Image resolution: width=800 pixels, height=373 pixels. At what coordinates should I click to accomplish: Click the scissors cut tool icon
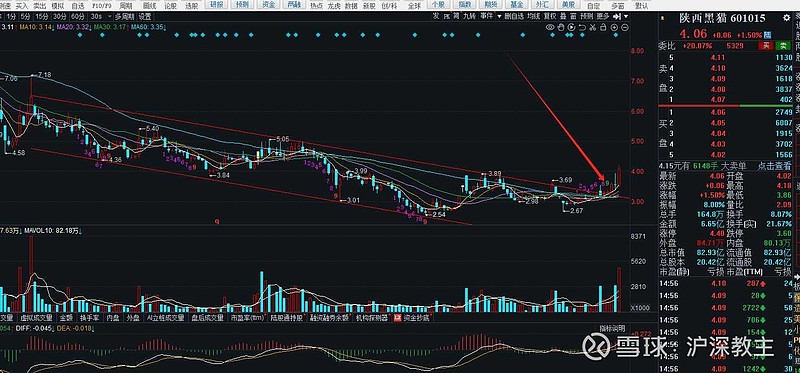(x=593, y=27)
